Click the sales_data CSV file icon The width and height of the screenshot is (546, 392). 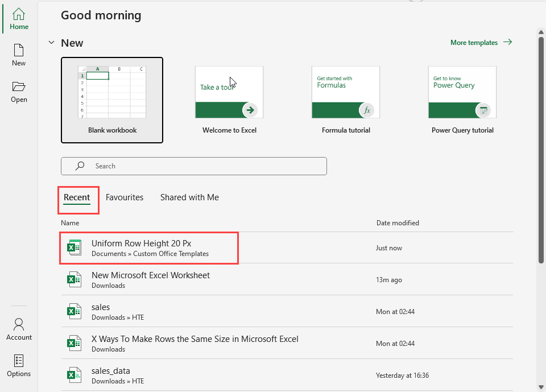[74, 375]
